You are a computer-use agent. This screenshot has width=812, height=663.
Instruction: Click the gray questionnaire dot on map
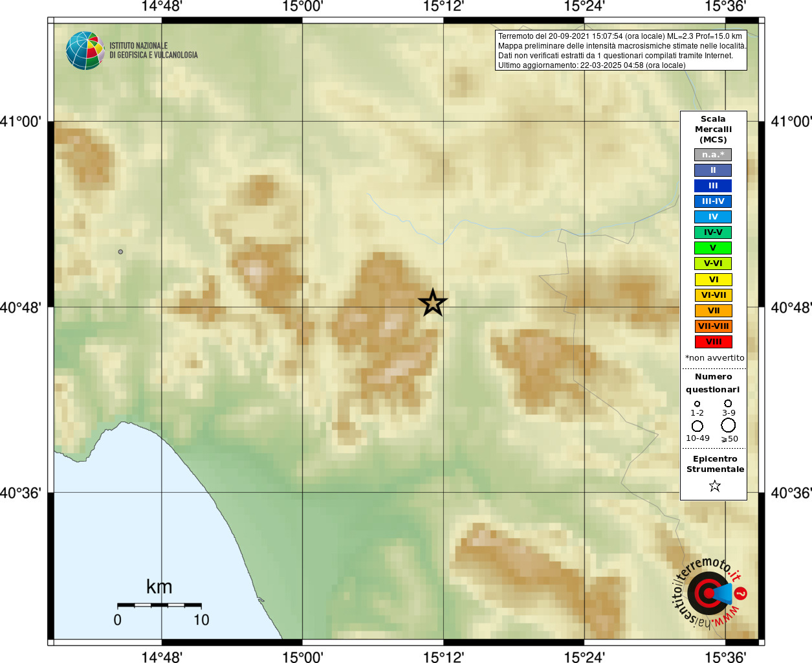tap(120, 251)
